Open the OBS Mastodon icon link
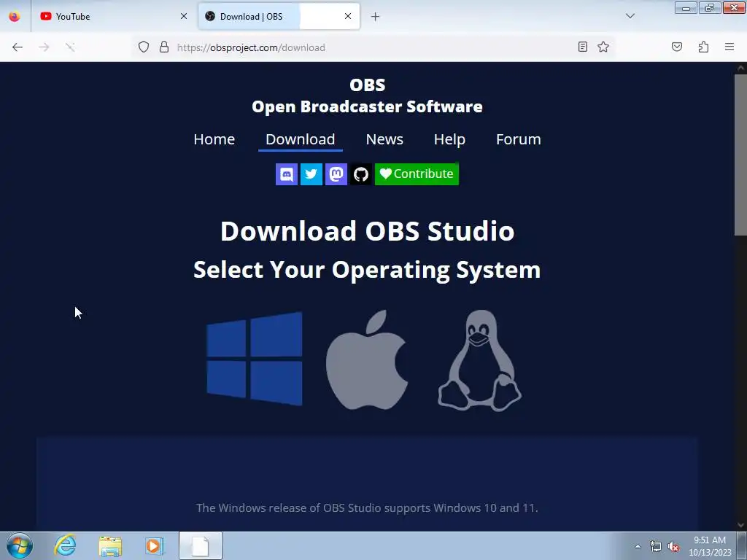The image size is (747, 560). click(x=336, y=174)
